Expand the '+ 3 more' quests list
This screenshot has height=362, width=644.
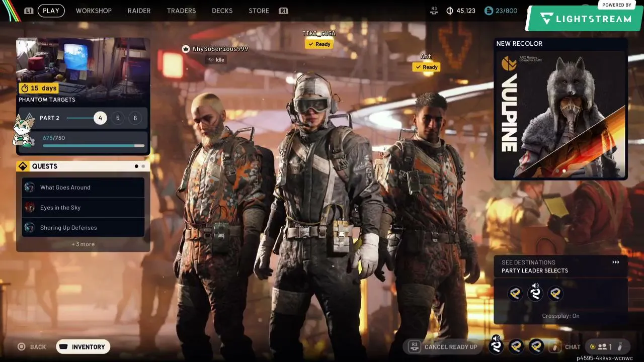83,244
